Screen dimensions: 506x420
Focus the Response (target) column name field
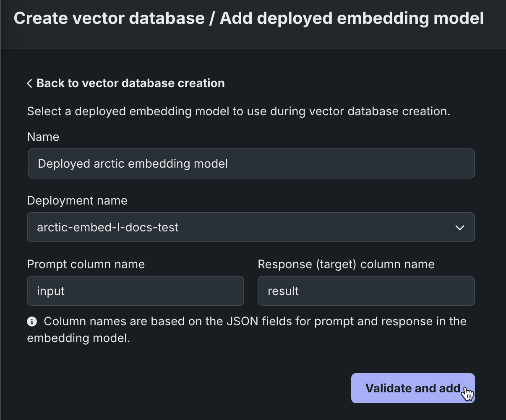pyautogui.click(x=366, y=291)
